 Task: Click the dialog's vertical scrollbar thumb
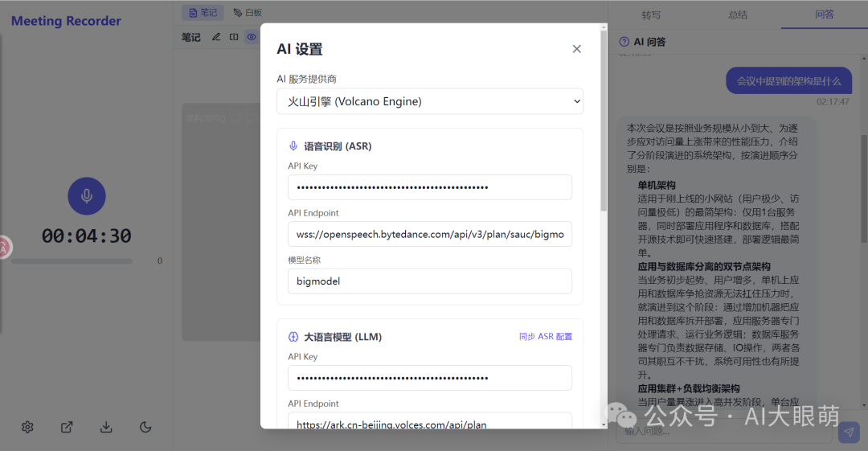604,121
